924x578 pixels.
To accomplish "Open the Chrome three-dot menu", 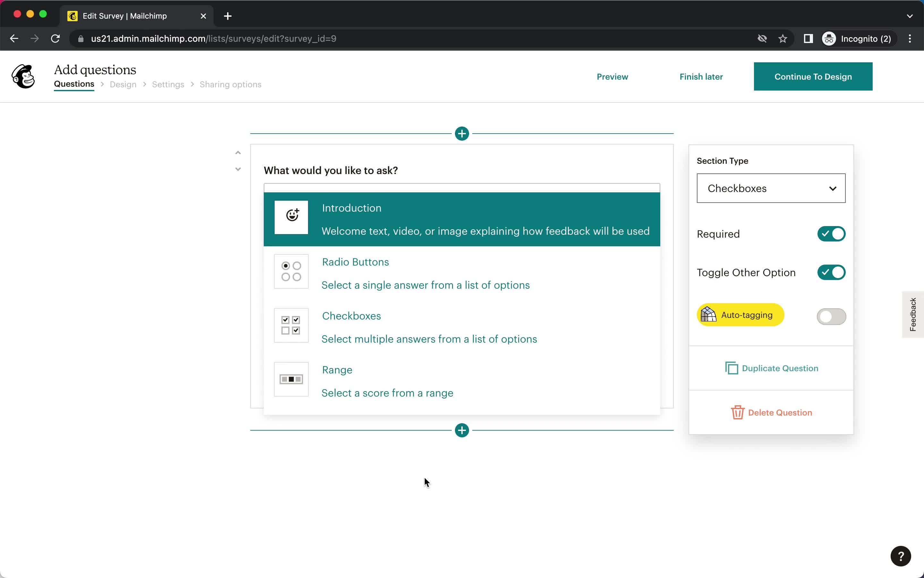I will (x=910, y=39).
